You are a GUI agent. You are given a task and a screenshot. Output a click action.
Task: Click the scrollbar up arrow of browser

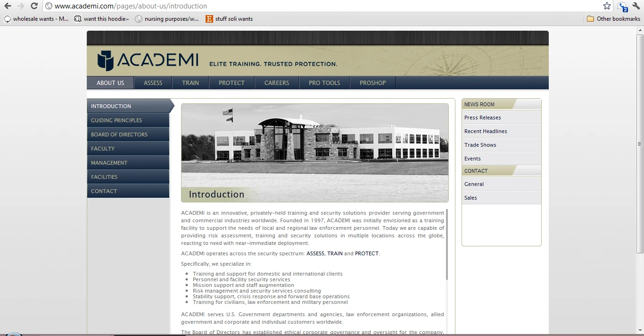click(640, 30)
